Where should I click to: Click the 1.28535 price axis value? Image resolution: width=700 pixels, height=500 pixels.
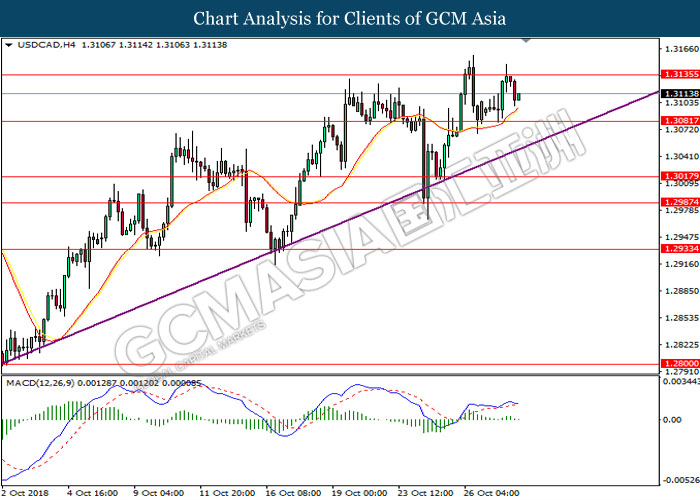[x=681, y=318]
